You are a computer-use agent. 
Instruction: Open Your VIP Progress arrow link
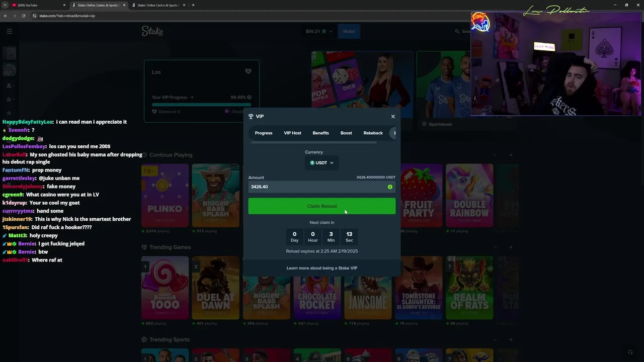192,97
